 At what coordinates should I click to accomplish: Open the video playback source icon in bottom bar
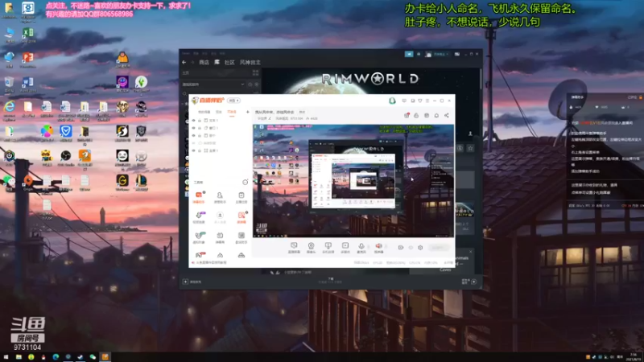tap(345, 248)
